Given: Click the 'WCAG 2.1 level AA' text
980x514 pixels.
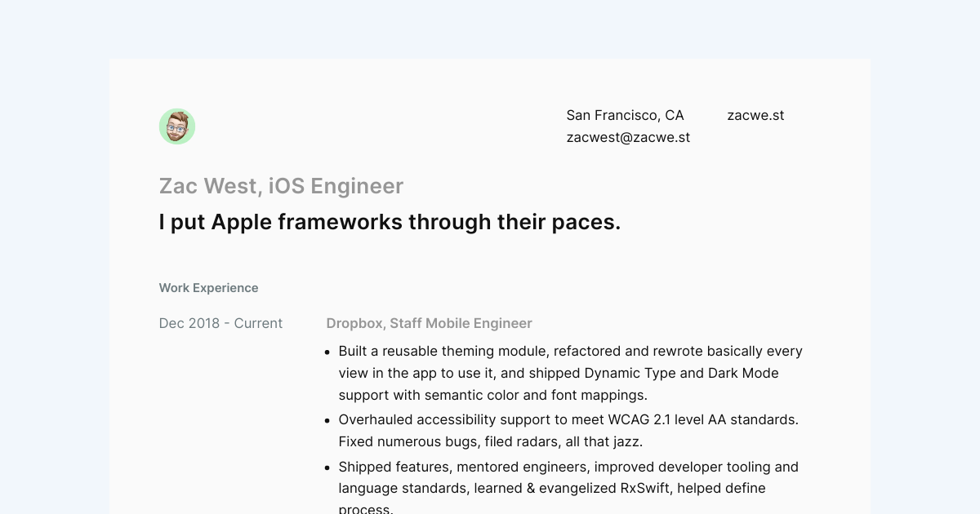Looking at the screenshot, I should pos(666,419).
